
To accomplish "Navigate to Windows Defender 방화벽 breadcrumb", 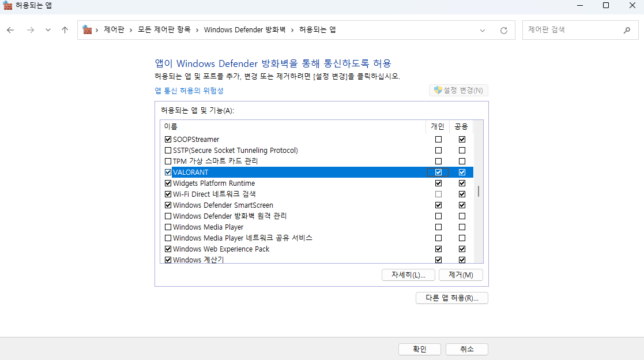I will (245, 29).
